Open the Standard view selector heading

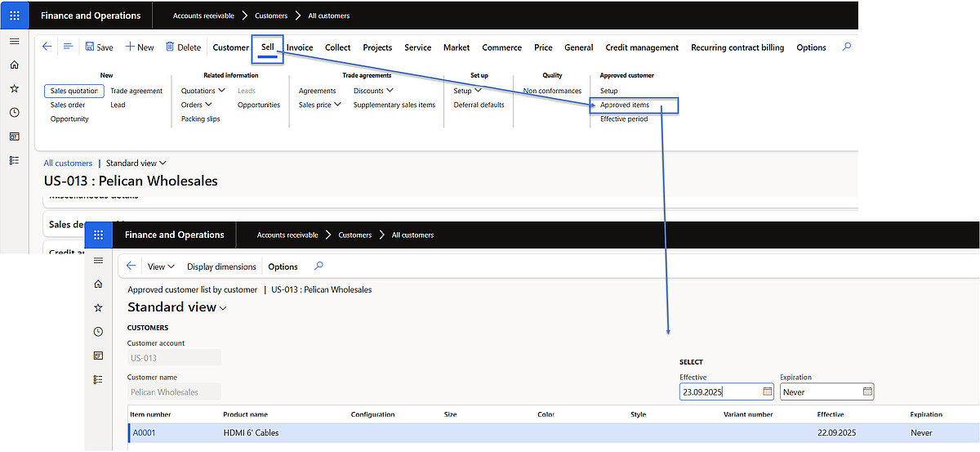(176, 307)
